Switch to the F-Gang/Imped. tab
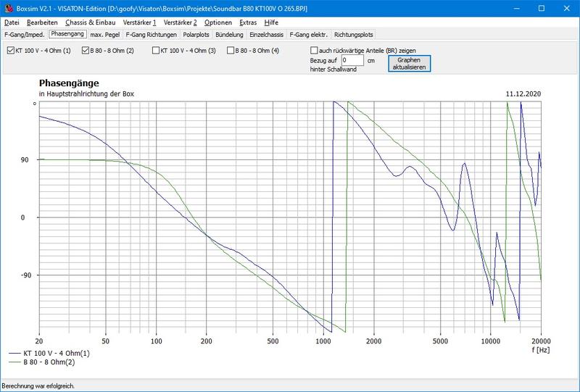This screenshot has width=580, height=392. 25,34
